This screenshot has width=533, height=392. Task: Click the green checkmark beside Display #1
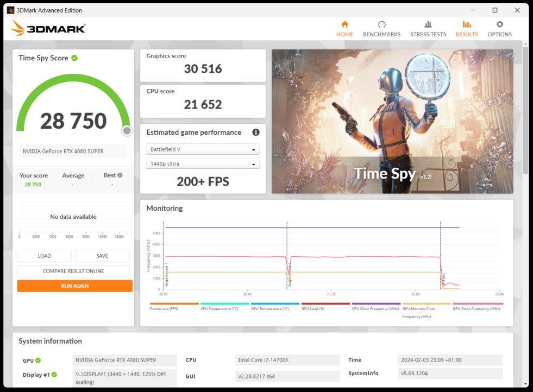coord(54,375)
